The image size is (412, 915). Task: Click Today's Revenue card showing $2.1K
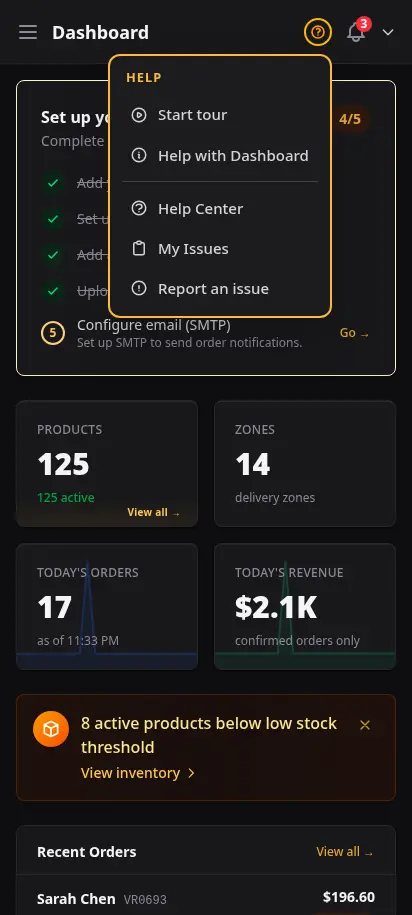305,606
